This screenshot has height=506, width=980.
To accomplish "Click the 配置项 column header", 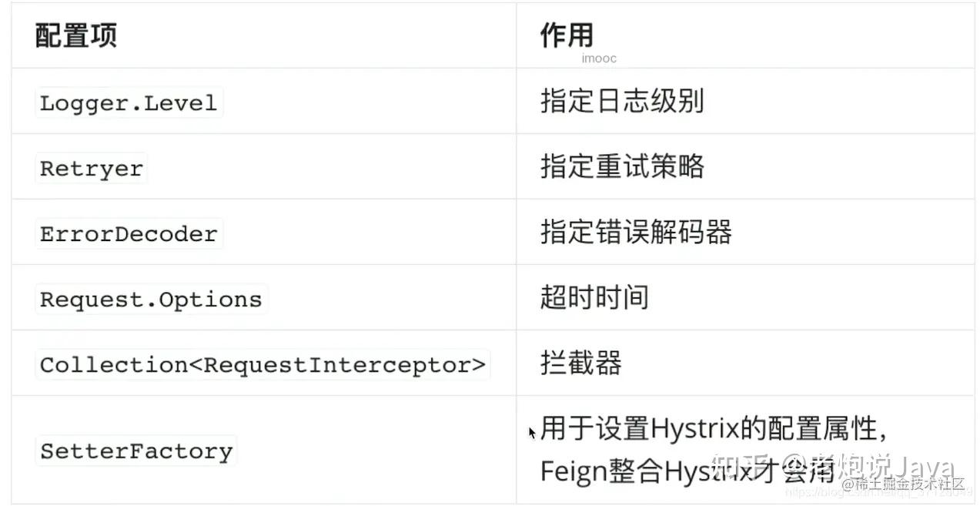I will pos(75,36).
